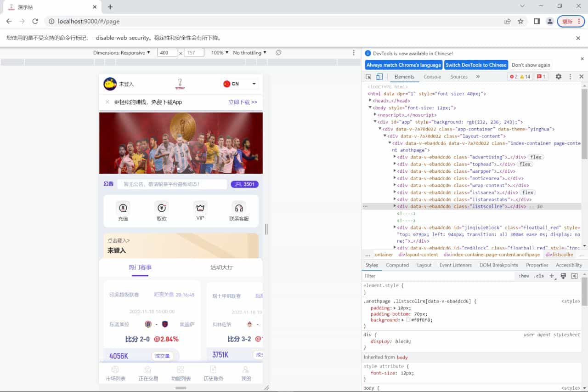Toggle the rendering emulations brush icon

point(563,276)
